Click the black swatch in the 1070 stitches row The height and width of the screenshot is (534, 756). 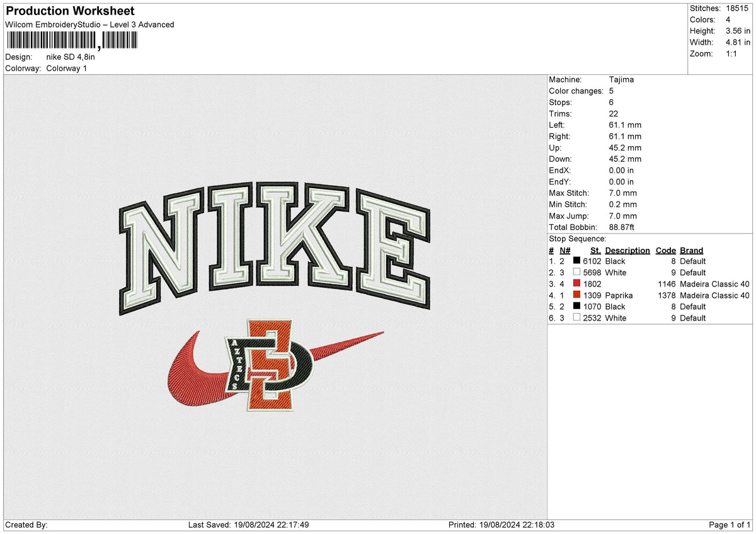point(576,307)
